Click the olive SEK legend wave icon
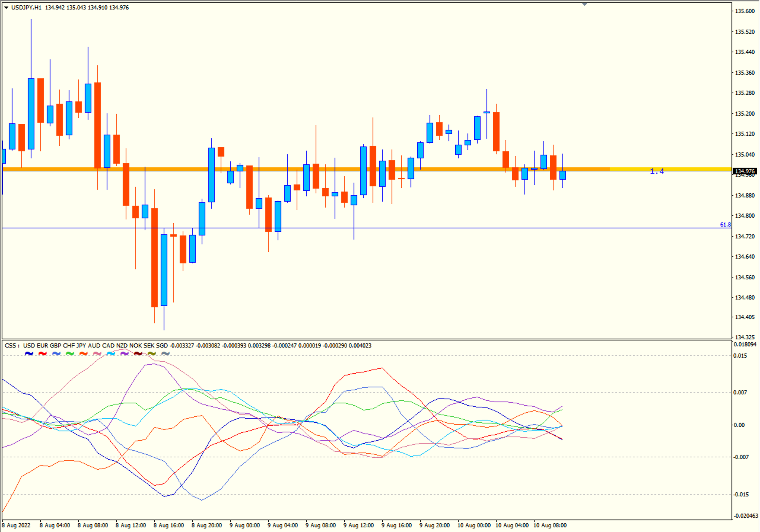 coord(152,354)
